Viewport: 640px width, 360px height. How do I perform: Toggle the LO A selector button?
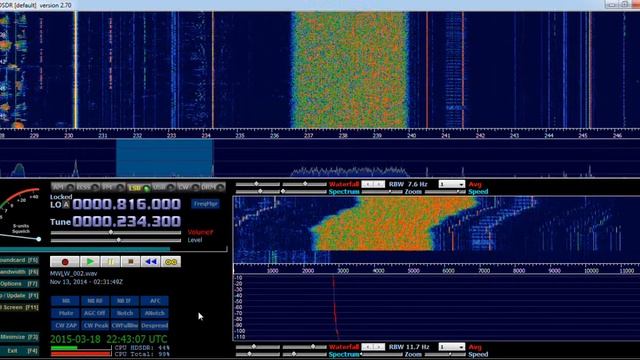66,205
